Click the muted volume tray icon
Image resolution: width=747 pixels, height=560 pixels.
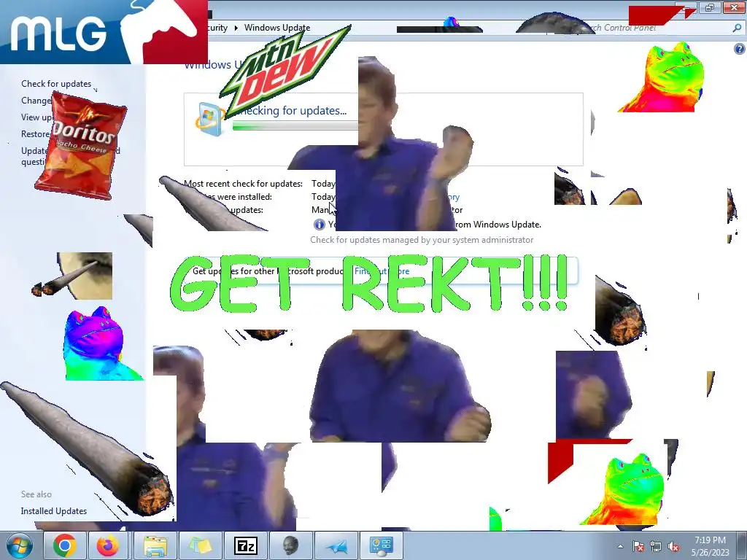pos(673,546)
